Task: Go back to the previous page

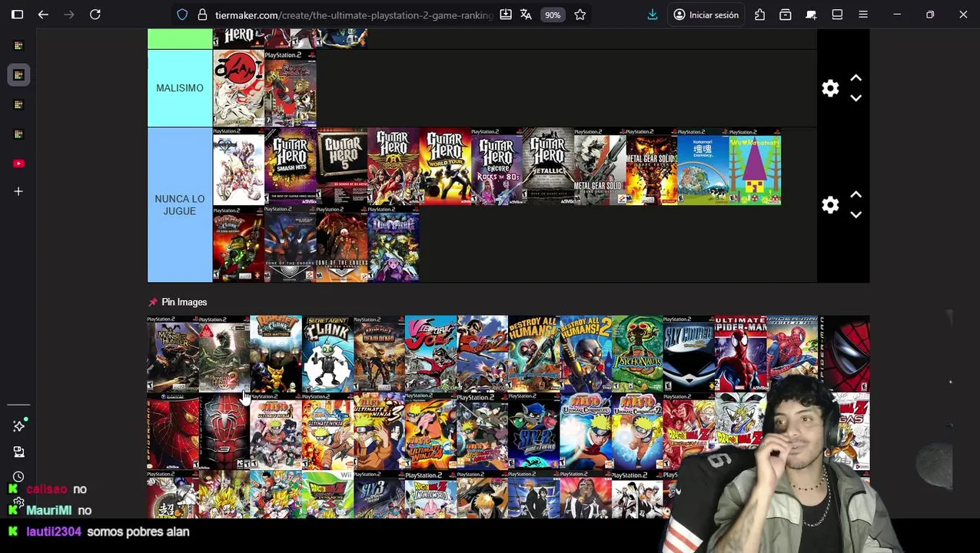Action: point(43,15)
